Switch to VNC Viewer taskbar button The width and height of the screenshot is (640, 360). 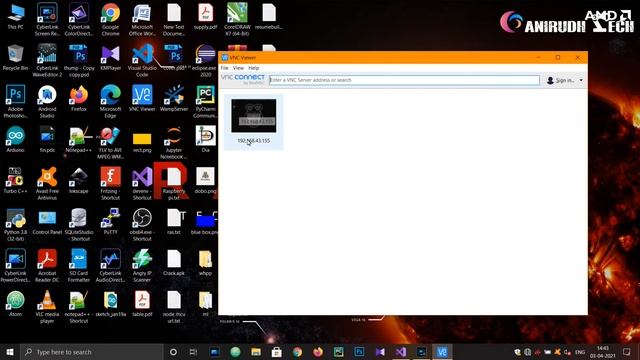point(442,352)
